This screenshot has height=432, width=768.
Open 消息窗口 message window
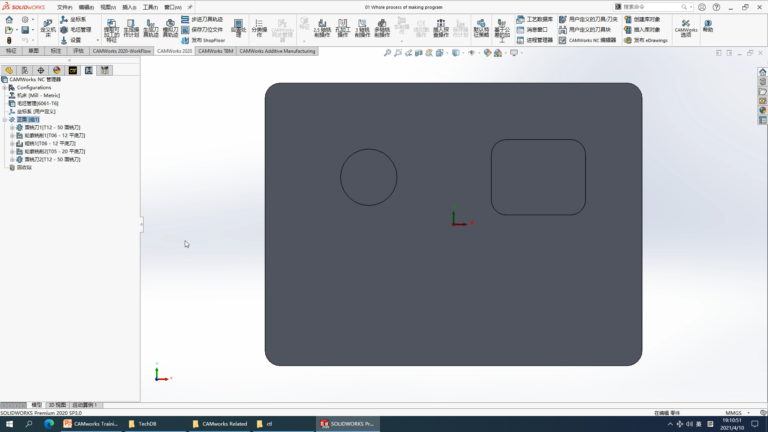[x=532, y=29]
